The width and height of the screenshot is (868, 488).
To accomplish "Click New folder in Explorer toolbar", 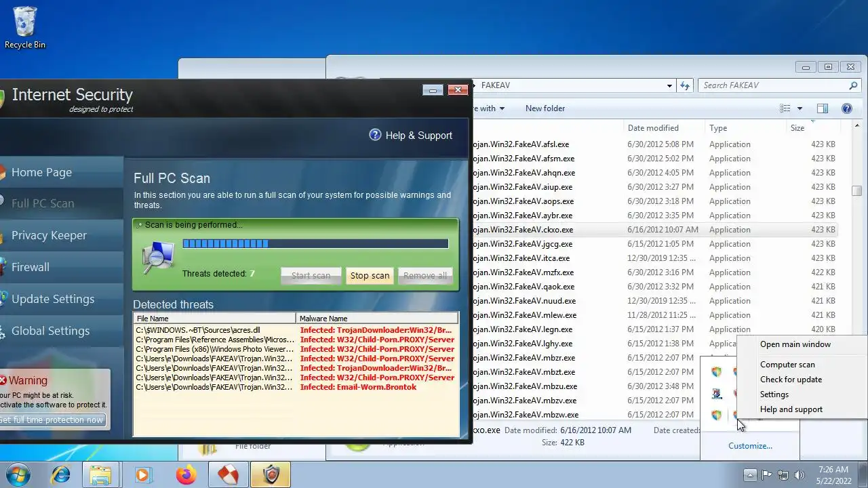I will pyautogui.click(x=545, y=108).
